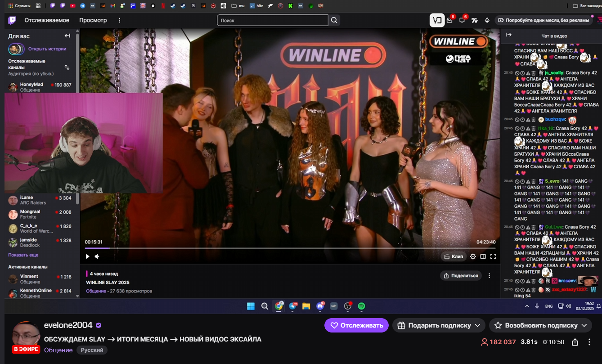Open Windows taskbar search
The image size is (602, 364).
click(x=265, y=306)
